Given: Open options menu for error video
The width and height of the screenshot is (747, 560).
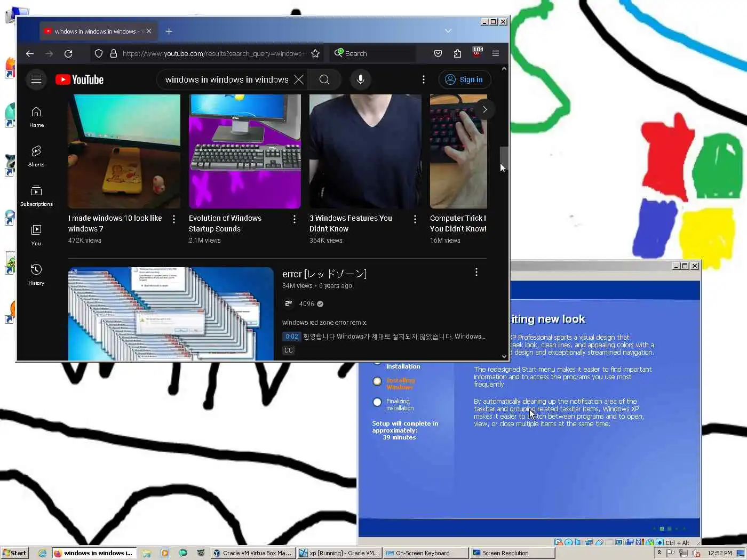Looking at the screenshot, I should tap(476, 272).
